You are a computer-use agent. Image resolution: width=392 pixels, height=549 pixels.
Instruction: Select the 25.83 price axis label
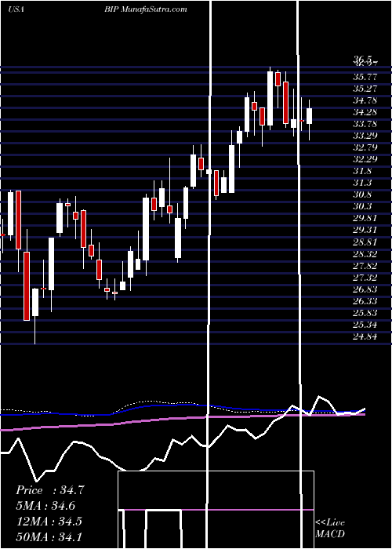point(365,313)
